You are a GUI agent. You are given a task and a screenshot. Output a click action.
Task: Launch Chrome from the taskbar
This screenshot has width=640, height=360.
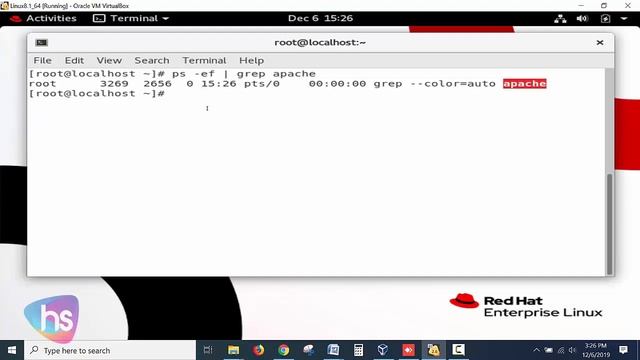coord(284,350)
